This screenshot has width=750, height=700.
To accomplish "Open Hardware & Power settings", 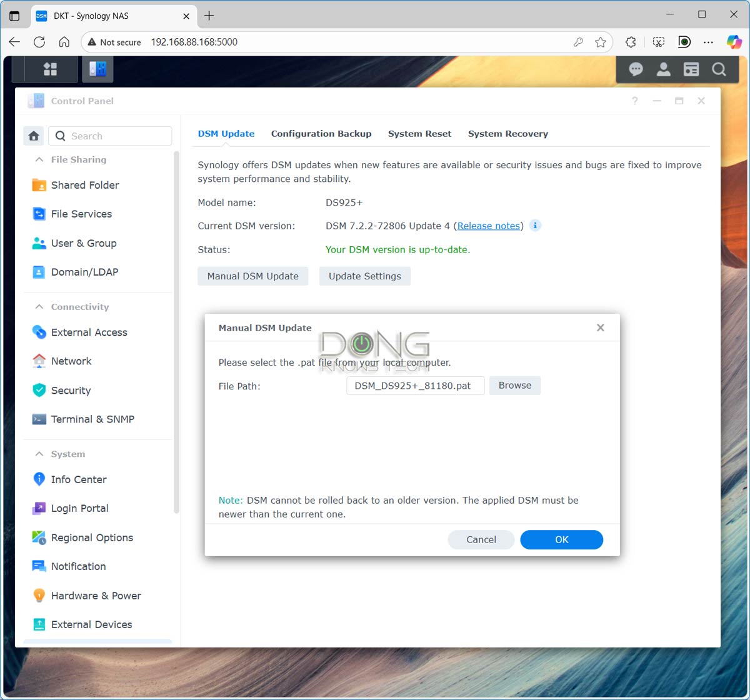I will pos(96,595).
